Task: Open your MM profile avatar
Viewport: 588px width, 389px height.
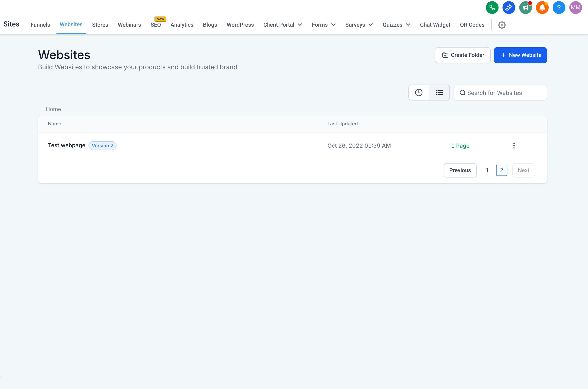Action: click(576, 7)
